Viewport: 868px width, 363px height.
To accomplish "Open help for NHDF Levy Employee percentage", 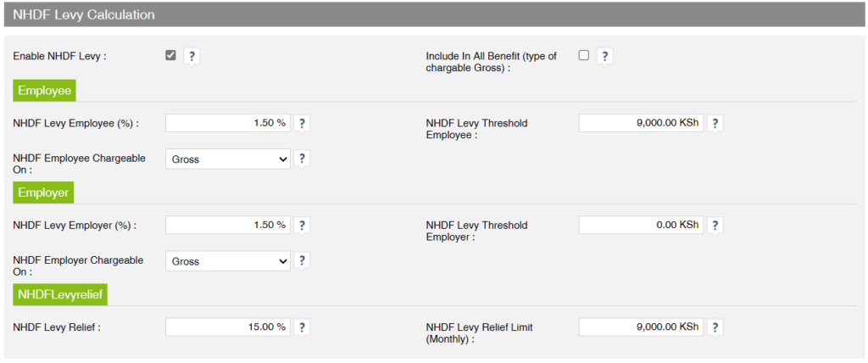I will tap(303, 123).
